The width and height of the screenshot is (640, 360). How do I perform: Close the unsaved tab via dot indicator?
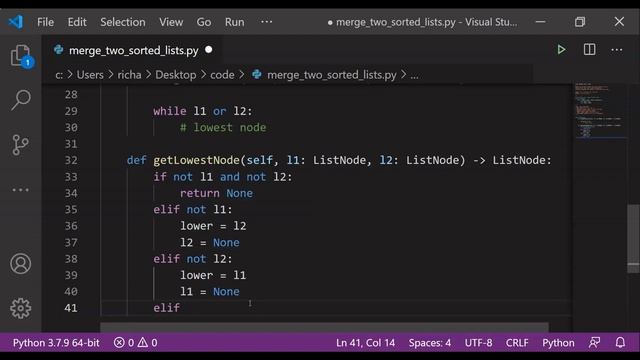tap(209, 50)
